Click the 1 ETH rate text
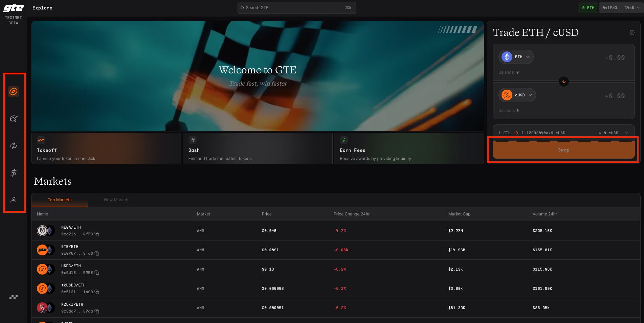 (x=504, y=133)
